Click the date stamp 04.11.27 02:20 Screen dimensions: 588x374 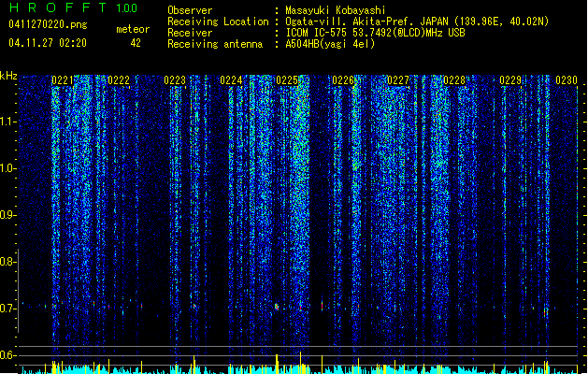[x=48, y=43]
